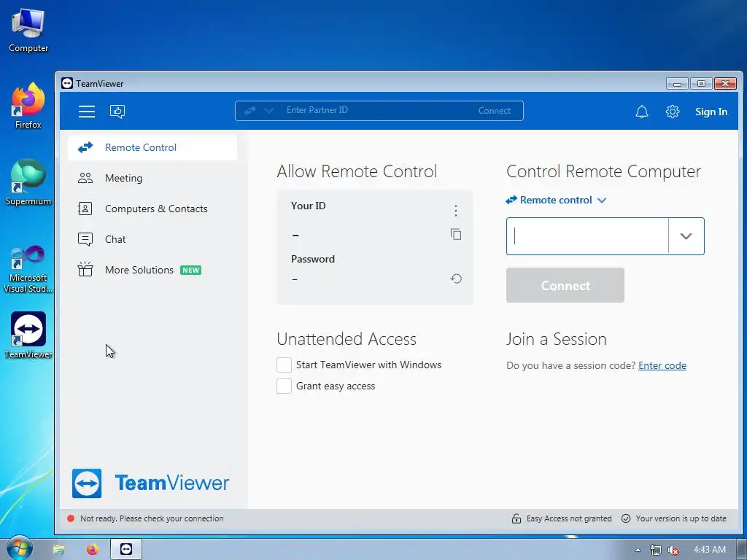
Task: Check Grant easy access
Action: click(284, 386)
